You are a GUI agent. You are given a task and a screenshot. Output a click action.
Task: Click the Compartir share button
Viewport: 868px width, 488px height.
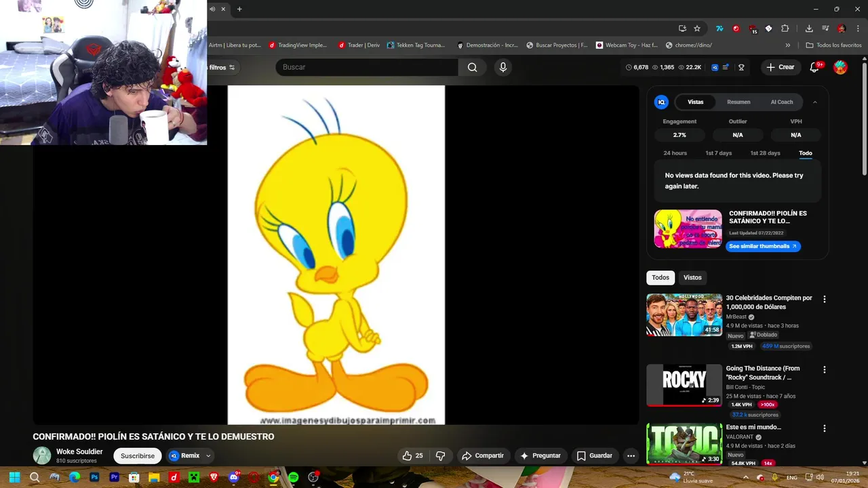pos(482,456)
